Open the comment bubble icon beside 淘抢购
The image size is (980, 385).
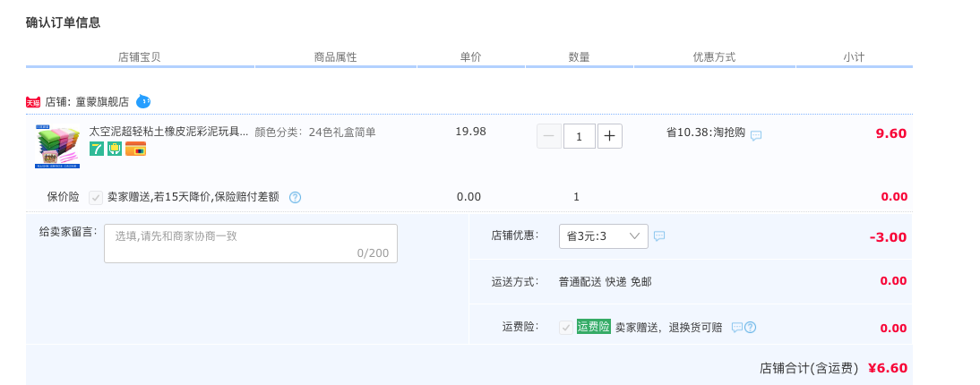756,135
